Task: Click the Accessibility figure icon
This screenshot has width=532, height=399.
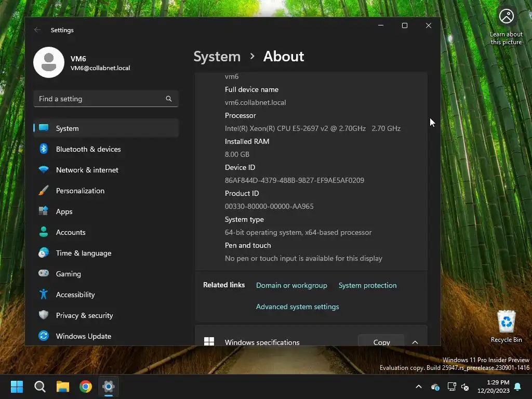Action: pyautogui.click(x=44, y=294)
